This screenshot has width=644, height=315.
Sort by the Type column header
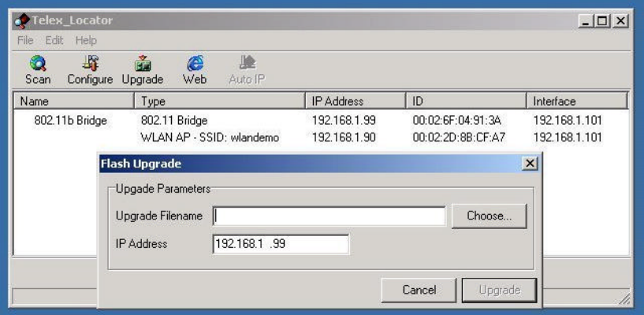(x=220, y=101)
